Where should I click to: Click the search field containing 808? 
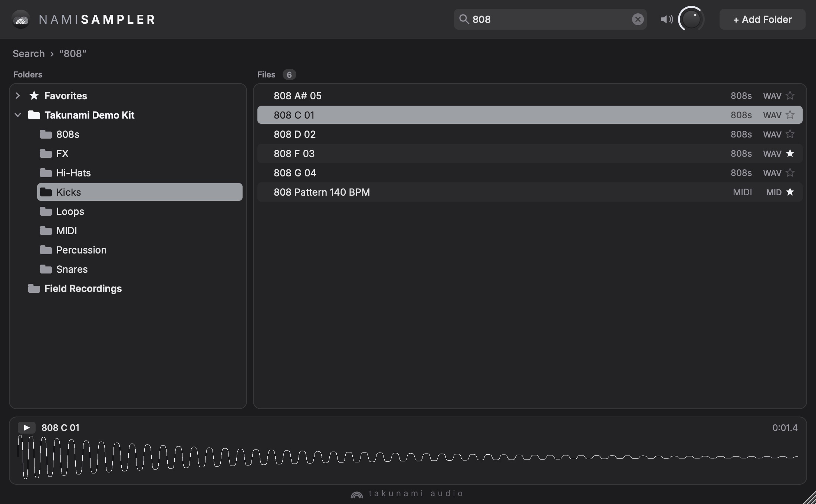pos(550,19)
